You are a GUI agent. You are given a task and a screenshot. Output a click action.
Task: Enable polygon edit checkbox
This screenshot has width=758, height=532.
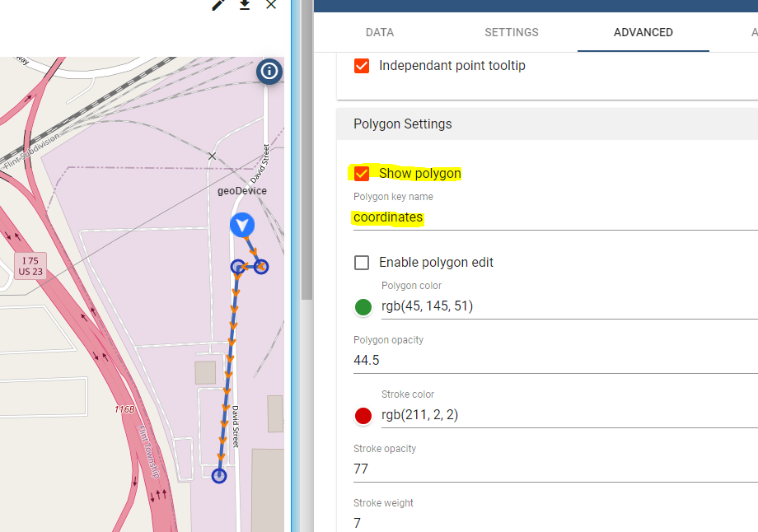coord(362,263)
